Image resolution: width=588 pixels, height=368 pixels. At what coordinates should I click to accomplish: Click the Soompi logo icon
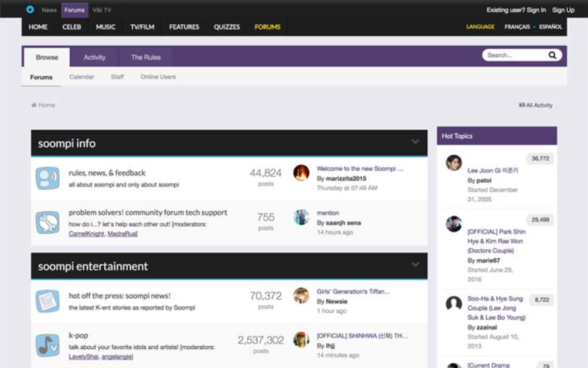click(x=30, y=9)
